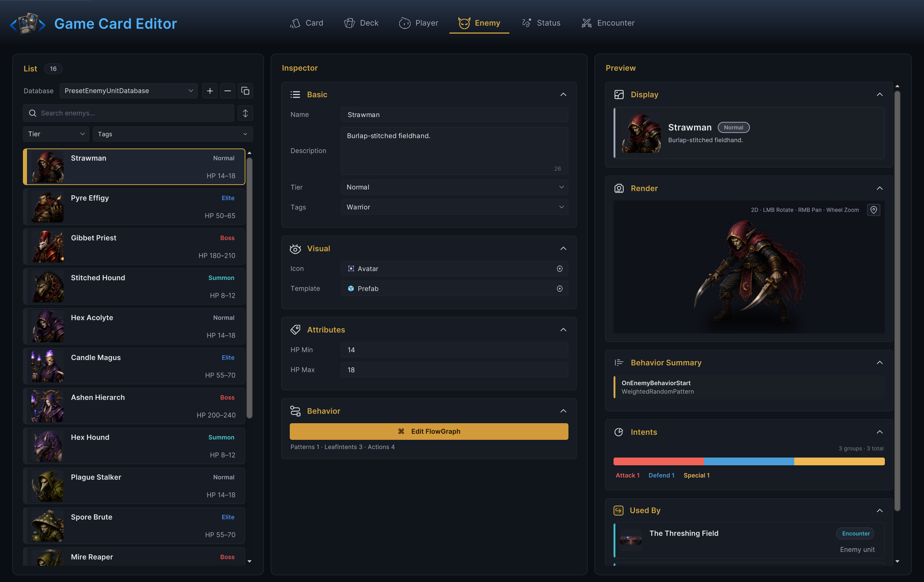The width and height of the screenshot is (924, 582).
Task: Open the Tier filter dropdown in the List
Action: pyautogui.click(x=56, y=134)
